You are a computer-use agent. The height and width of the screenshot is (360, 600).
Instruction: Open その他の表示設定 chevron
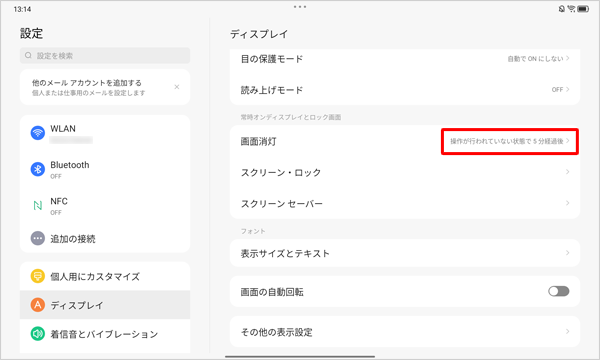click(568, 332)
